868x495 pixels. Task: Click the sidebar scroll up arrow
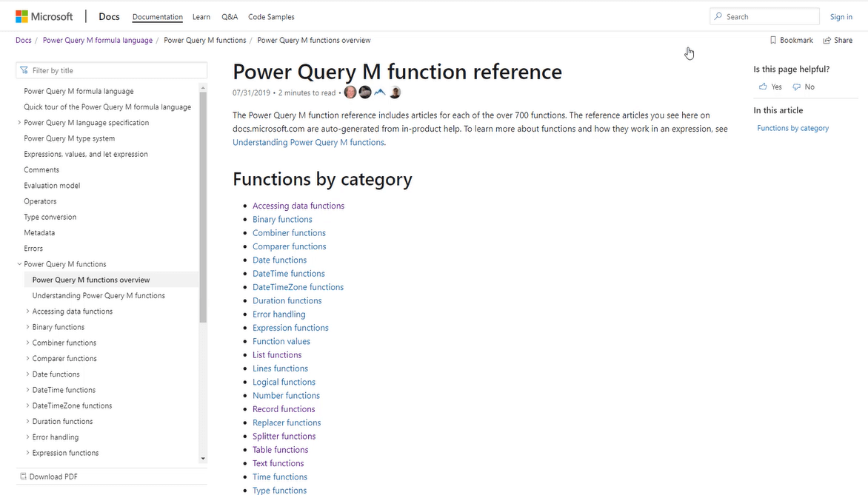[203, 87]
